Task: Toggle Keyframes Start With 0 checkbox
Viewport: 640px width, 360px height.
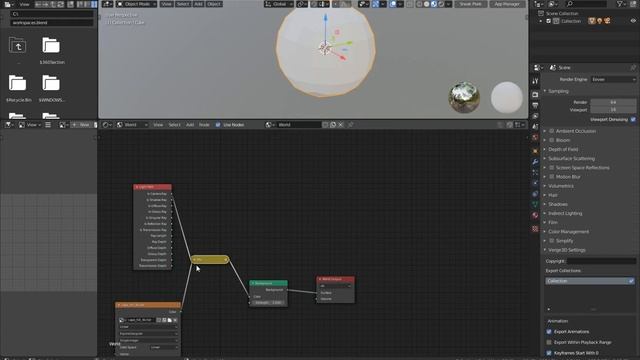Action: coord(549,353)
